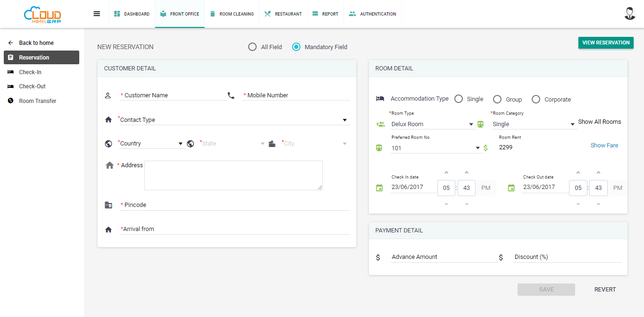Click the Show Fare link

604,146
